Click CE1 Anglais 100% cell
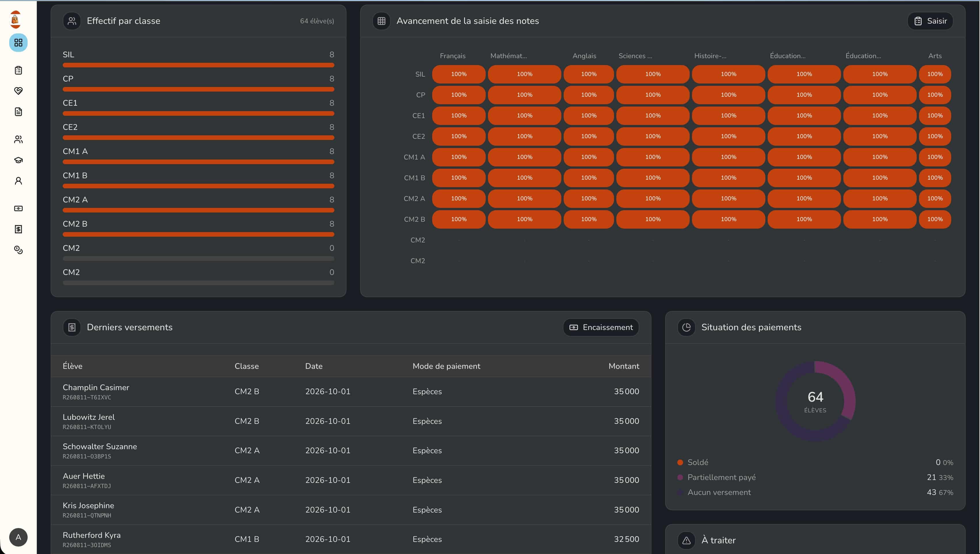The height and width of the screenshot is (554, 980). pos(588,116)
